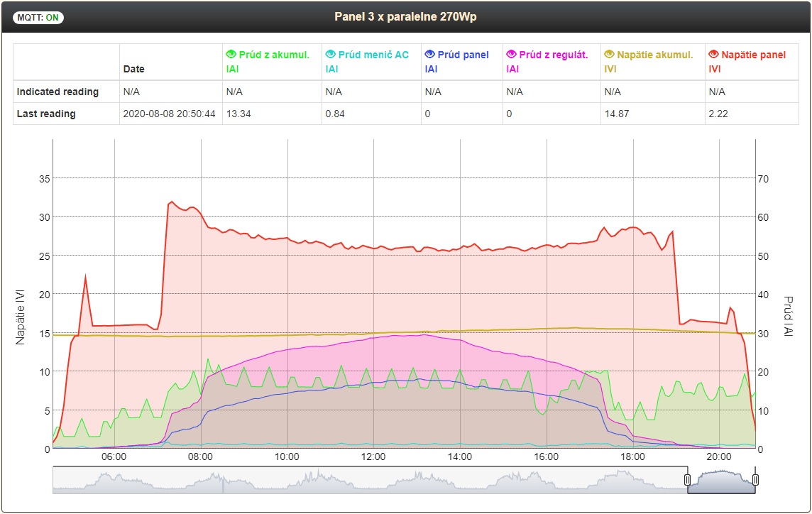
Task: Click the last reading value 14.87
Action: point(617,114)
